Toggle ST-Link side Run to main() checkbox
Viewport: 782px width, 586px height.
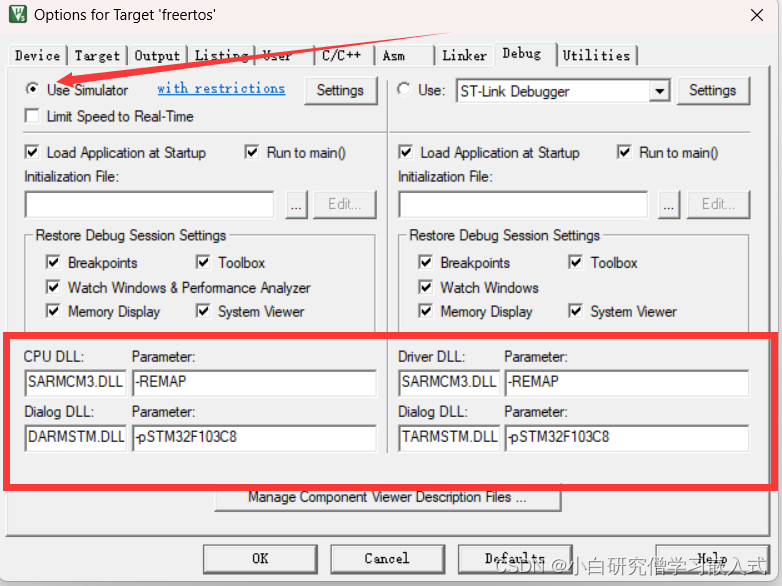coord(624,152)
